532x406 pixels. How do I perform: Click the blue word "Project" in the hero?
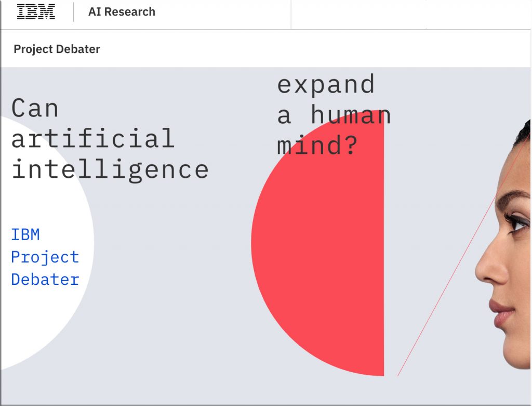tap(45, 258)
